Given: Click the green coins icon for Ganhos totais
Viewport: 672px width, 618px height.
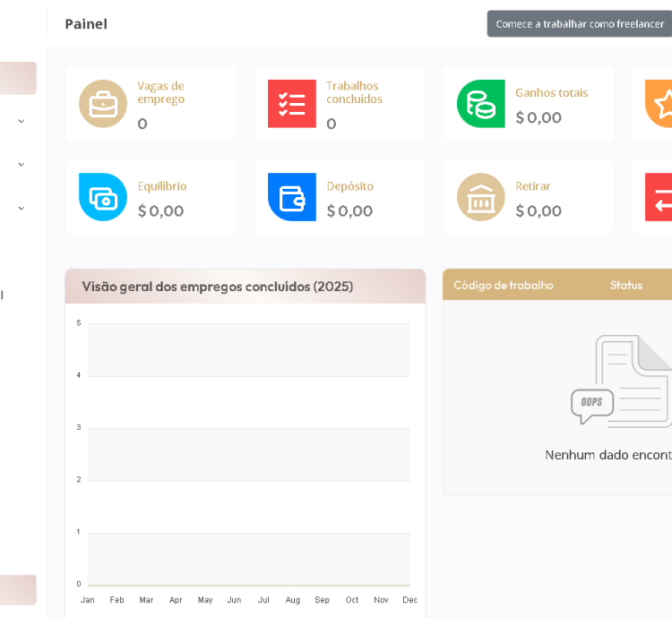Looking at the screenshot, I should coord(481,104).
